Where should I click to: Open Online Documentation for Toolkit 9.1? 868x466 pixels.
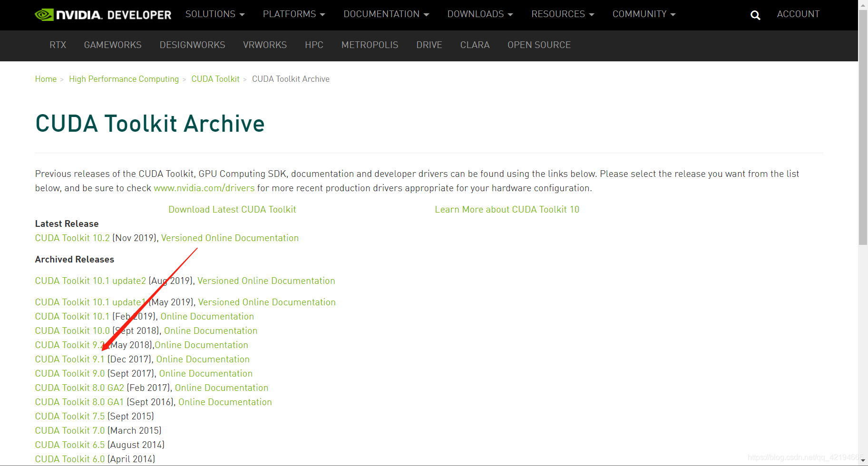coord(203,359)
